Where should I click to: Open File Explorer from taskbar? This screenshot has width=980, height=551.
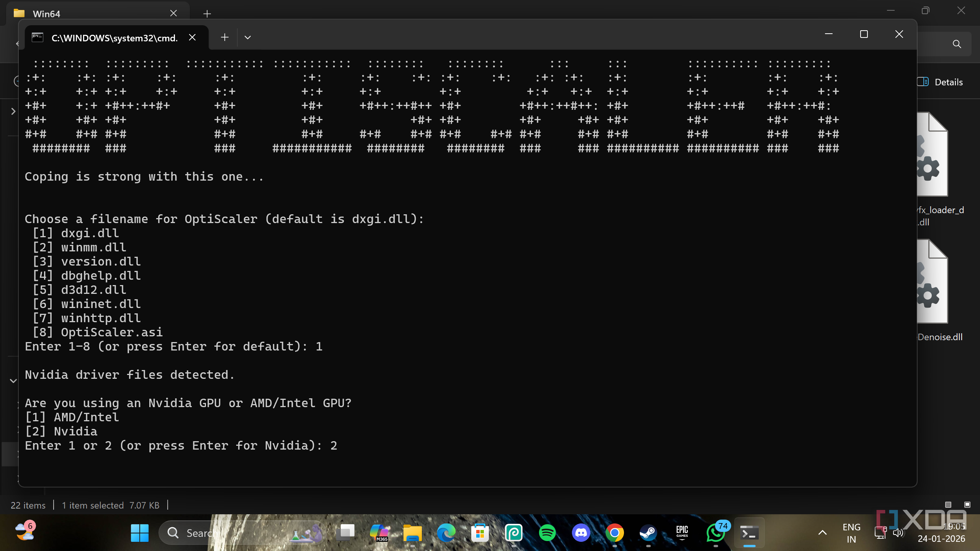pyautogui.click(x=413, y=533)
